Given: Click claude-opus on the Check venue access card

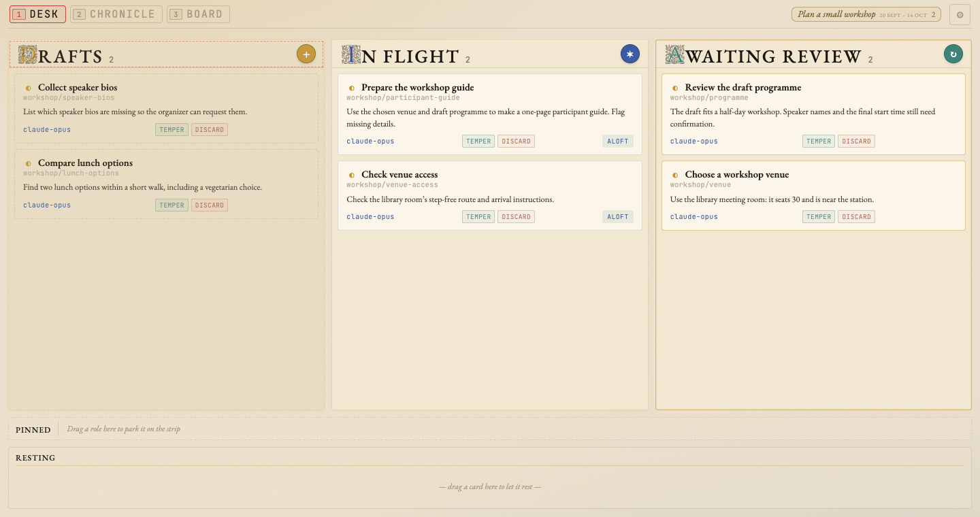Looking at the screenshot, I should click(370, 217).
